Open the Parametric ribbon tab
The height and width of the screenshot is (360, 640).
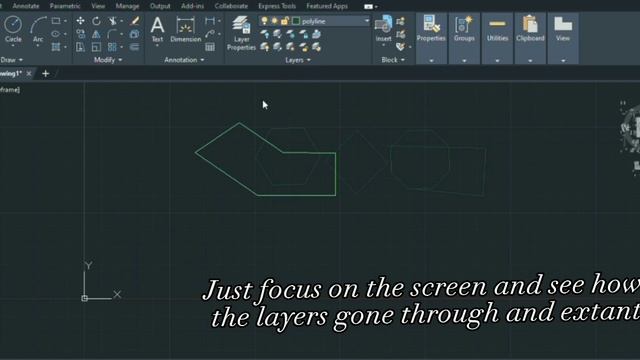click(x=65, y=6)
